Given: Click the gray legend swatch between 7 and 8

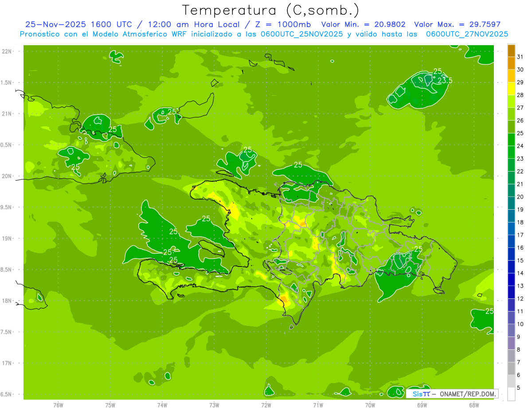Looking at the screenshot, I should [x=512, y=356].
